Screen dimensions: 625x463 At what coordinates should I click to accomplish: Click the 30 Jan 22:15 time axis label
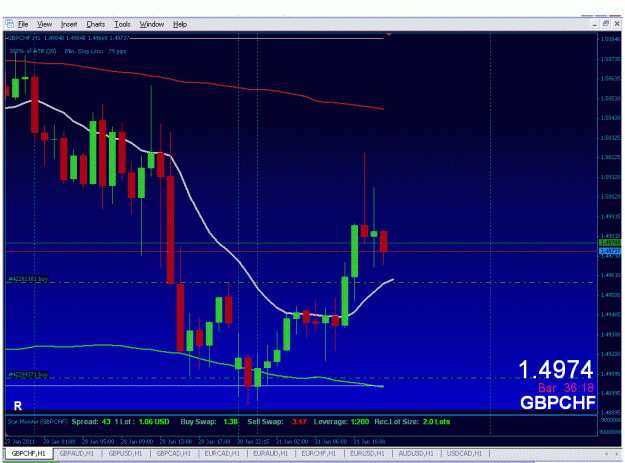click(253, 441)
